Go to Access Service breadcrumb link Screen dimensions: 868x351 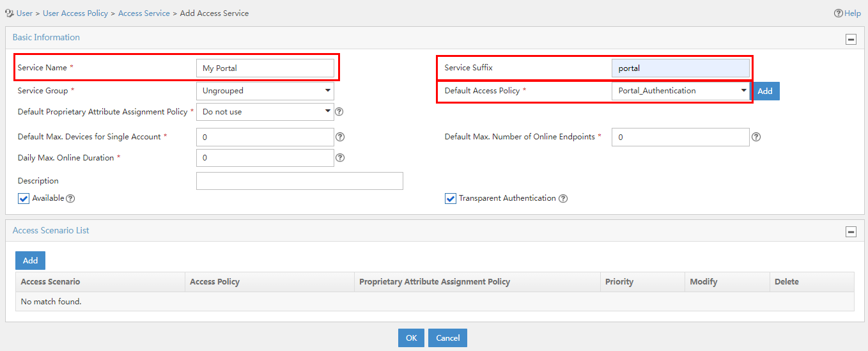coord(144,13)
